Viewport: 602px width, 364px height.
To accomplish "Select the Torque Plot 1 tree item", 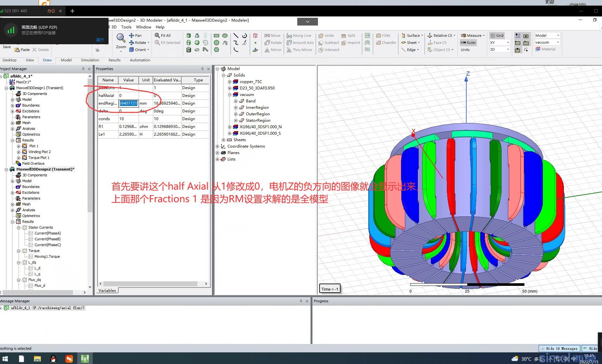I will tap(39, 158).
